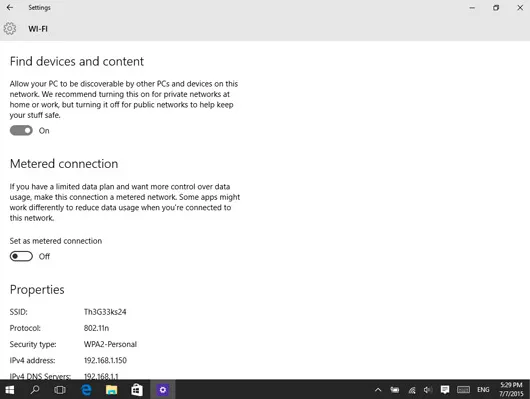Restore down the Settings window
The image size is (530, 399).
point(496,7)
